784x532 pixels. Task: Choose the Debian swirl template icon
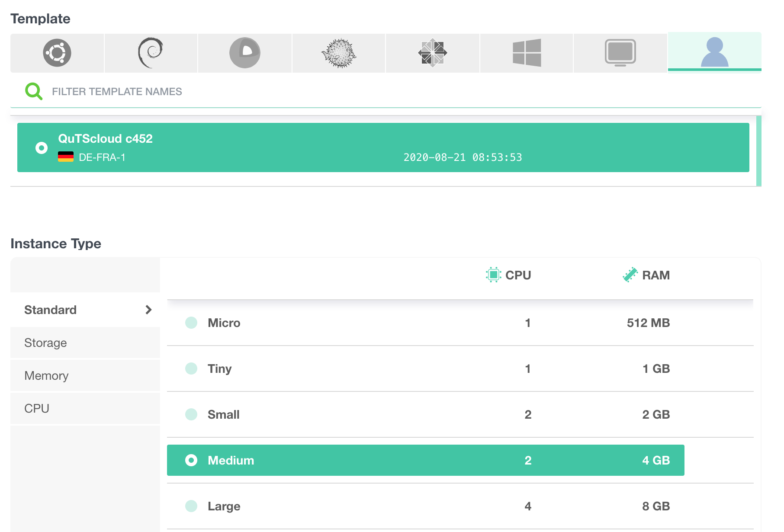pos(151,53)
